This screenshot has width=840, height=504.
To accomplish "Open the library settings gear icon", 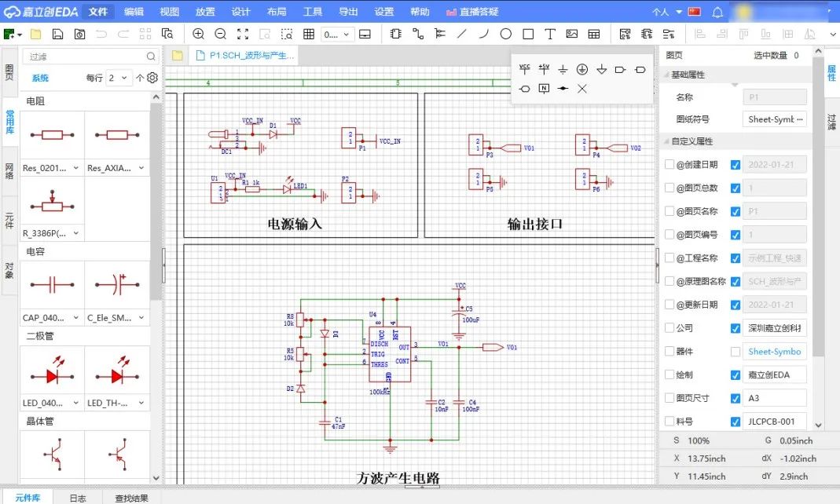I will click(152, 78).
